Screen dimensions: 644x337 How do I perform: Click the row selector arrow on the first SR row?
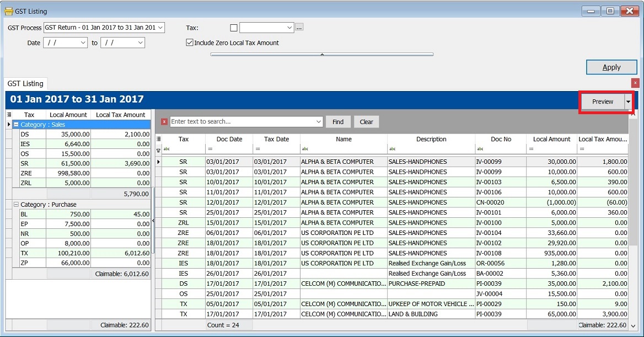coord(159,161)
